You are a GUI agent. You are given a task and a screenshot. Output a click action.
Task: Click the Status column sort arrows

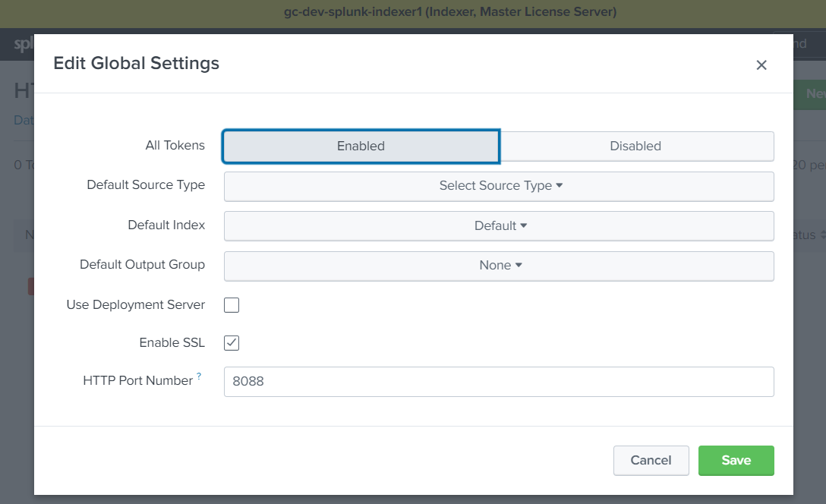pyautogui.click(x=821, y=235)
